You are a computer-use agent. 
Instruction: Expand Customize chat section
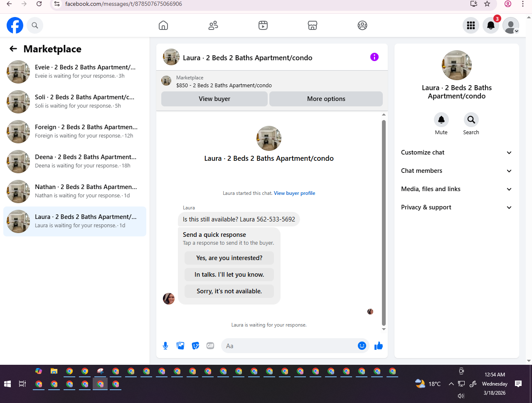click(457, 152)
